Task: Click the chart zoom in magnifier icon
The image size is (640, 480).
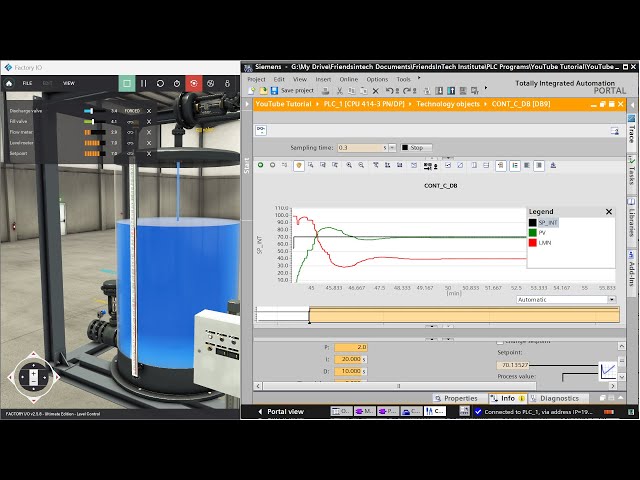Action: point(349,165)
